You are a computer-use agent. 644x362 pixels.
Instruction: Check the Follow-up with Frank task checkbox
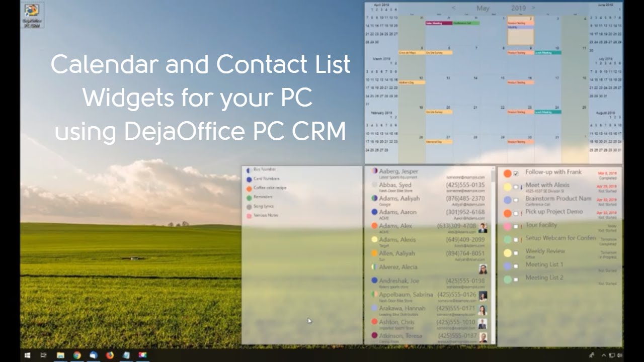516,173
